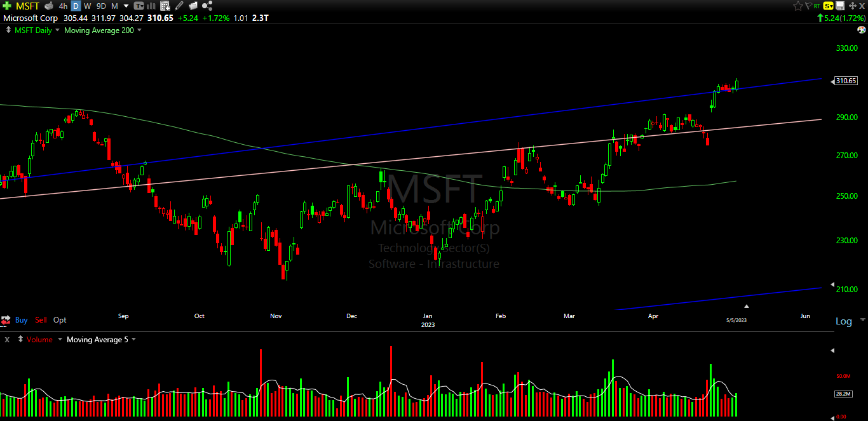This screenshot has width=868, height=421.
Task: Click the 310.65 current price tag
Action: click(x=846, y=81)
